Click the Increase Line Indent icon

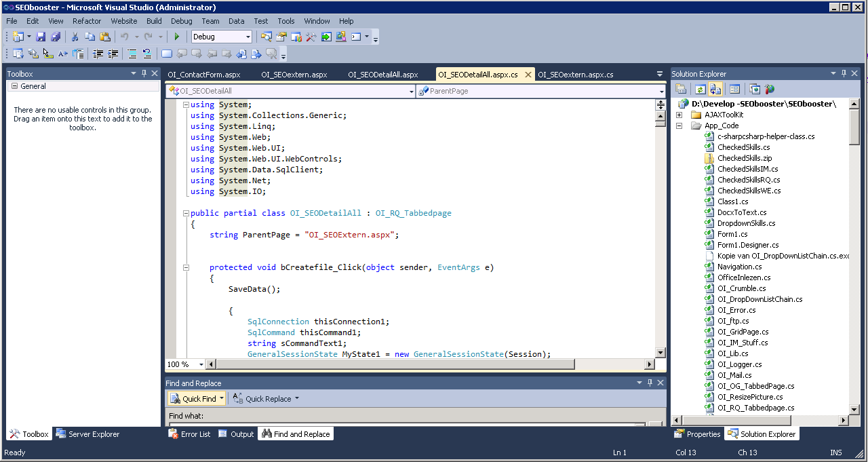(x=113, y=54)
